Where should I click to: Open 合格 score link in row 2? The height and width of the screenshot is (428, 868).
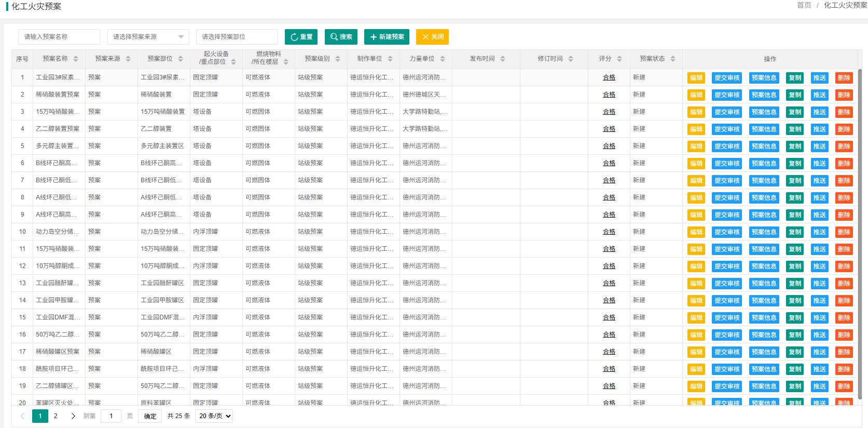(609, 95)
